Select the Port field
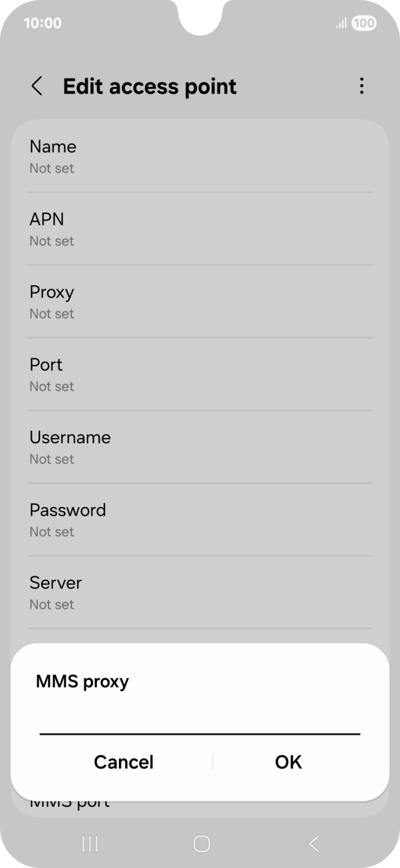Image resolution: width=400 pixels, height=868 pixels. [199, 374]
